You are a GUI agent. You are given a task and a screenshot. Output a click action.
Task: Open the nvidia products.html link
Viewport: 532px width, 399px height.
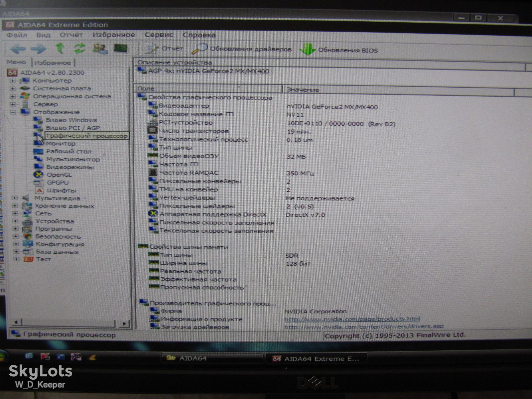point(352,319)
